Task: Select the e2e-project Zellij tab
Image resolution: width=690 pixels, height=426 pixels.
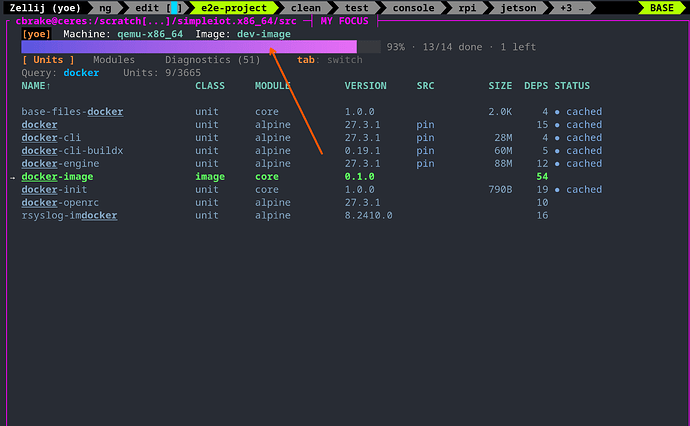Action: click(234, 8)
